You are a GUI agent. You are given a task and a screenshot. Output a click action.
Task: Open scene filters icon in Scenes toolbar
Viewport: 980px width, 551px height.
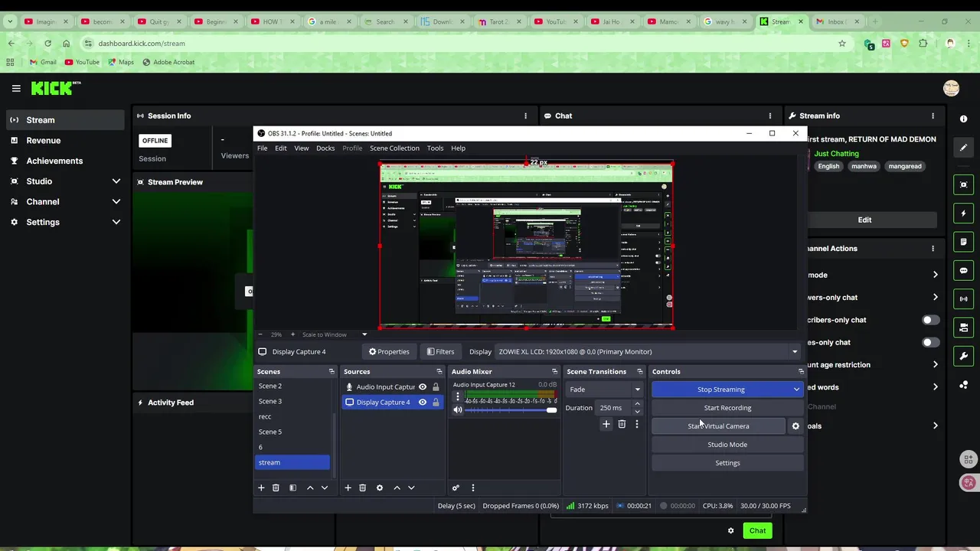[x=292, y=487]
